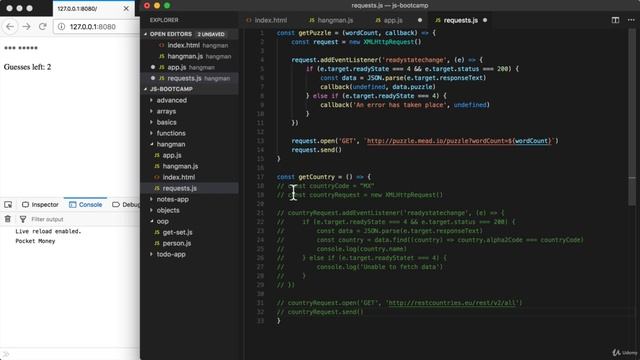Click the getCountry function name in code
Screen dimensions: 640x360
pos(316,177)
